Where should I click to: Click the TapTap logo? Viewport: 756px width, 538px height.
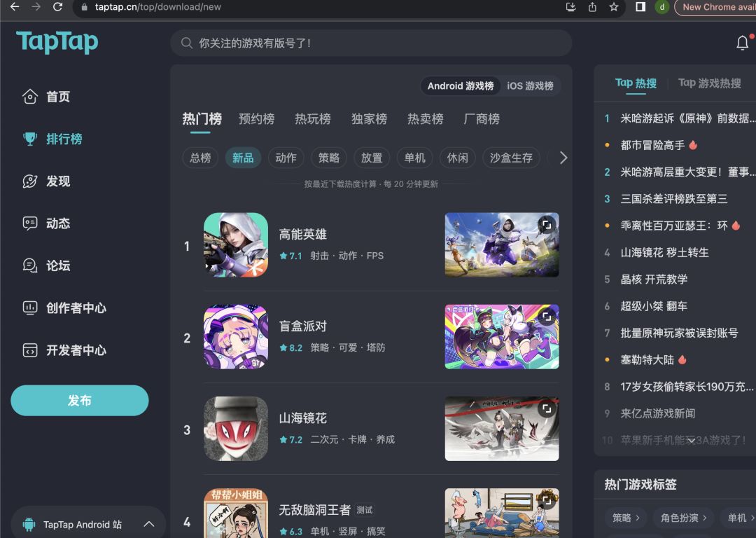tap(57, 42)
